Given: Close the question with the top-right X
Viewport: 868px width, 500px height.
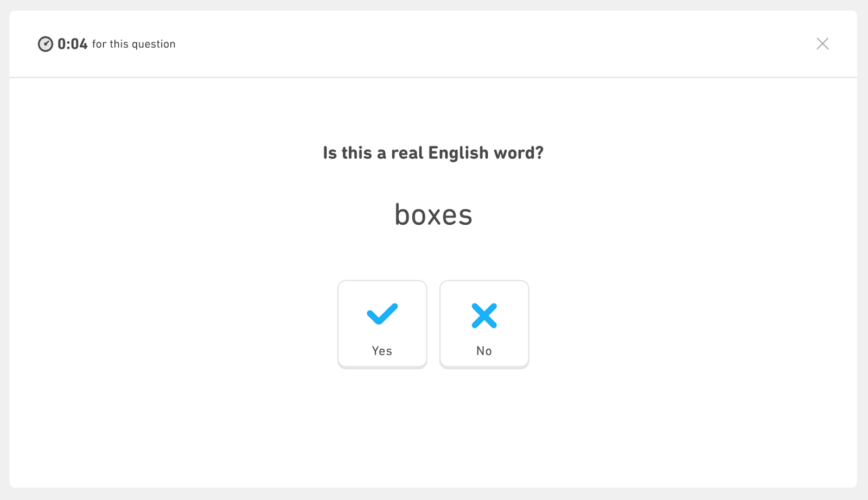Looking at the screenshot, I should click(x=822, y=44).
